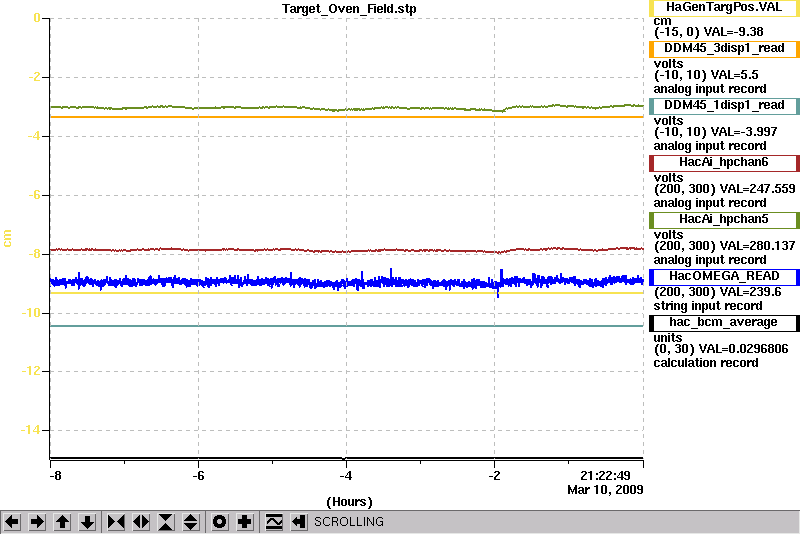Pan the plot right with the right arrow
800x534 pixels.
[37, 522]
